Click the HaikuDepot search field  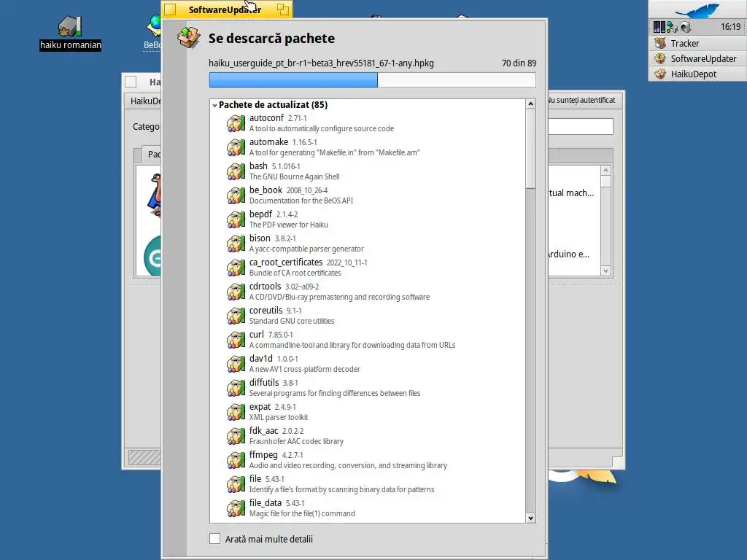(580, 127)
